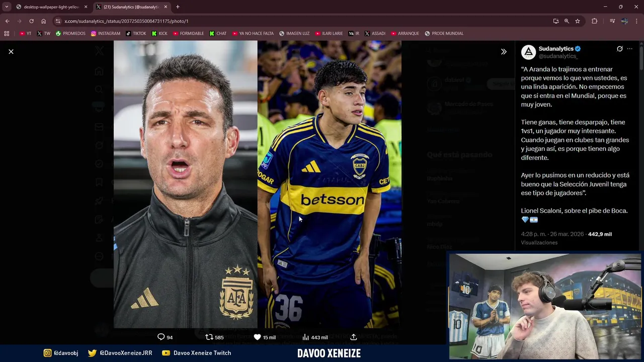Open the Chrome profile avatar
The width and height of the screenshot is (644, 362).
pyautogui.click(x=624, y=21)
